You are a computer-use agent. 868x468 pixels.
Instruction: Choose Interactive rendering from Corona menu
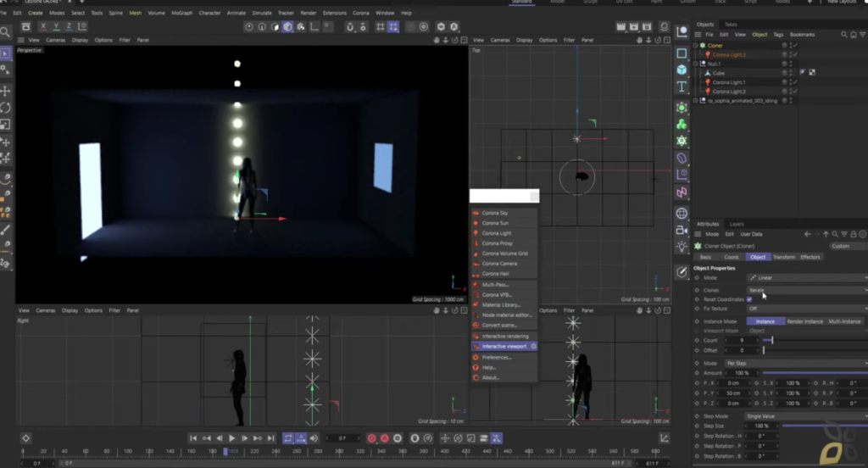[504, 337]
